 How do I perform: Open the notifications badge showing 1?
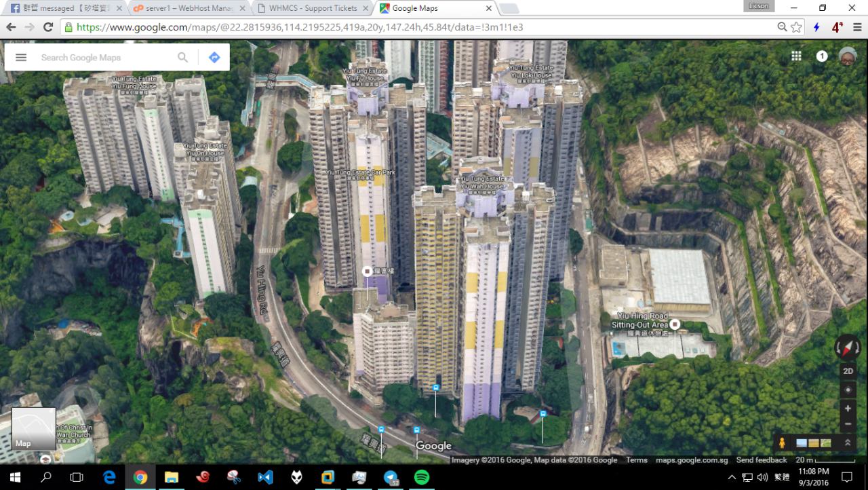point(822,56)
